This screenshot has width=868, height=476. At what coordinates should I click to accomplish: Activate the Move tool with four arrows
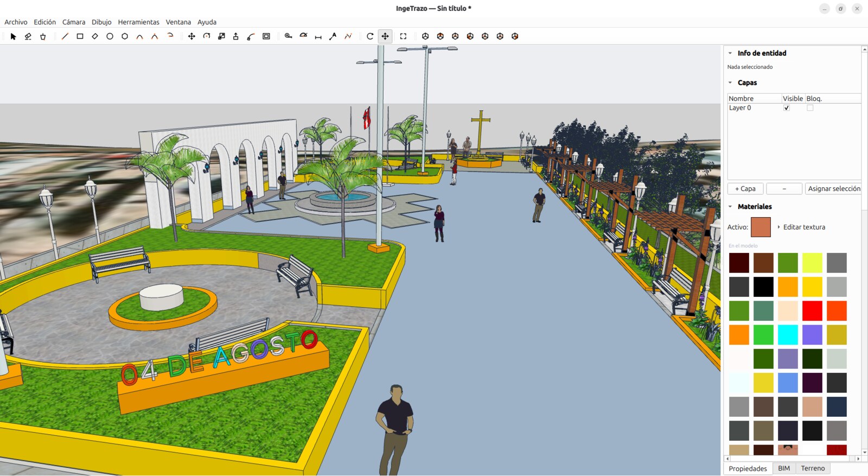tap(192, 36)
